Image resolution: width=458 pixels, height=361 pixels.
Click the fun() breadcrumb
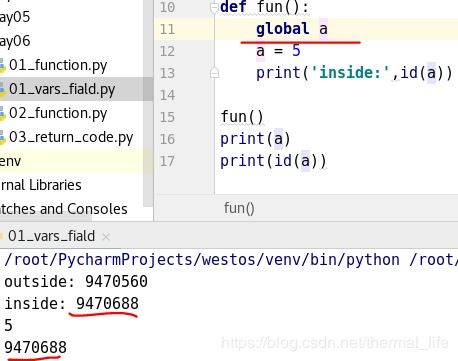coord(239,208)
